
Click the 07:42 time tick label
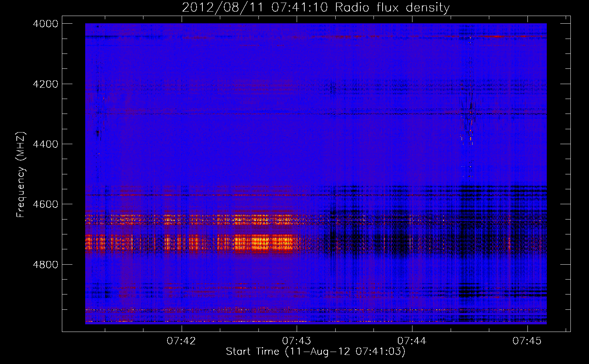(181, 341)
